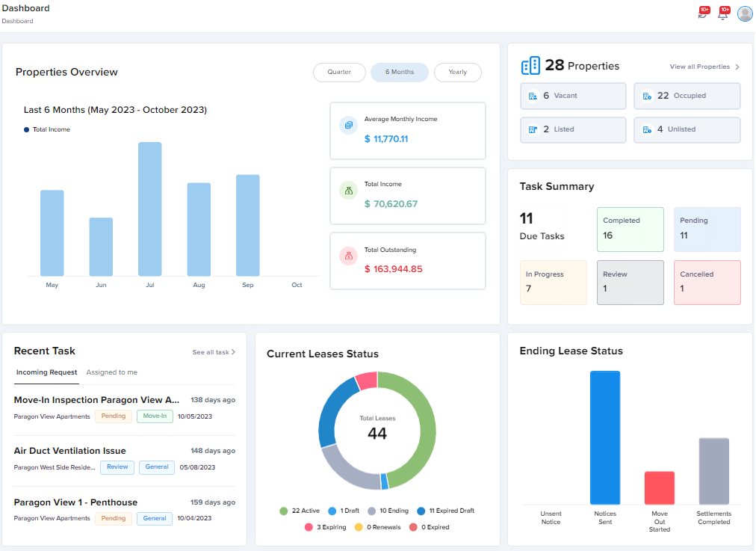
Task: Switch the chart to Yearly view
Action: (457, 72)
